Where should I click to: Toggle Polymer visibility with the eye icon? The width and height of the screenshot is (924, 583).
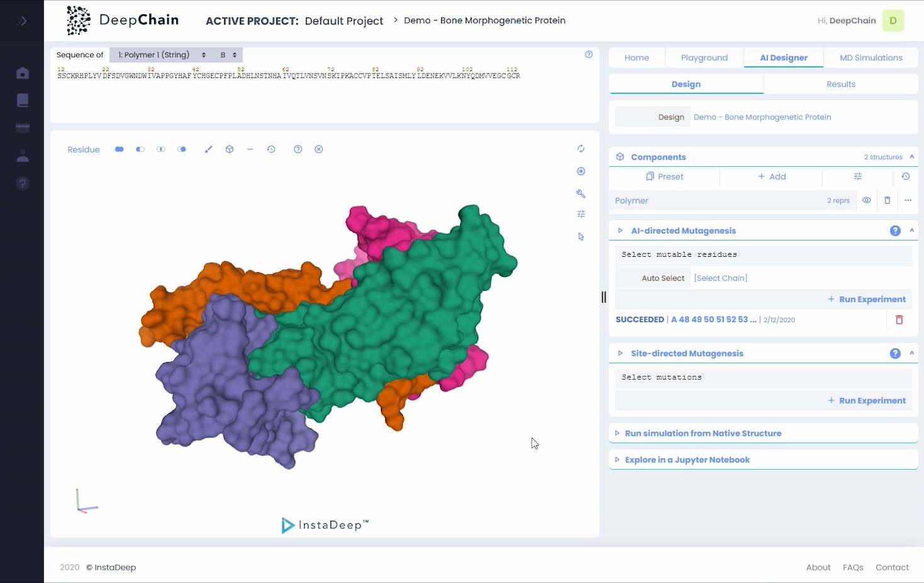click(867, 200)
